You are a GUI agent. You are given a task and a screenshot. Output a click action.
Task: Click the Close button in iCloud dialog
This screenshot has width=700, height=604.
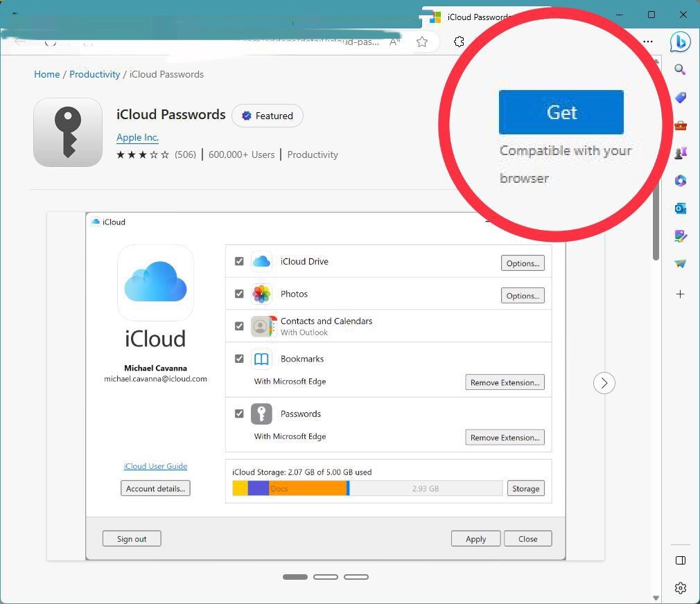pos(527,539)
